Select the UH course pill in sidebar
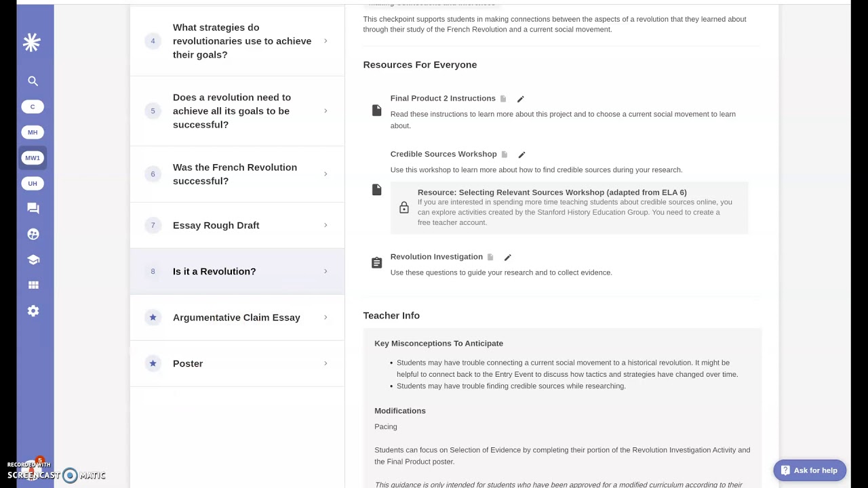The image size is (868, 488). (33, 184)
